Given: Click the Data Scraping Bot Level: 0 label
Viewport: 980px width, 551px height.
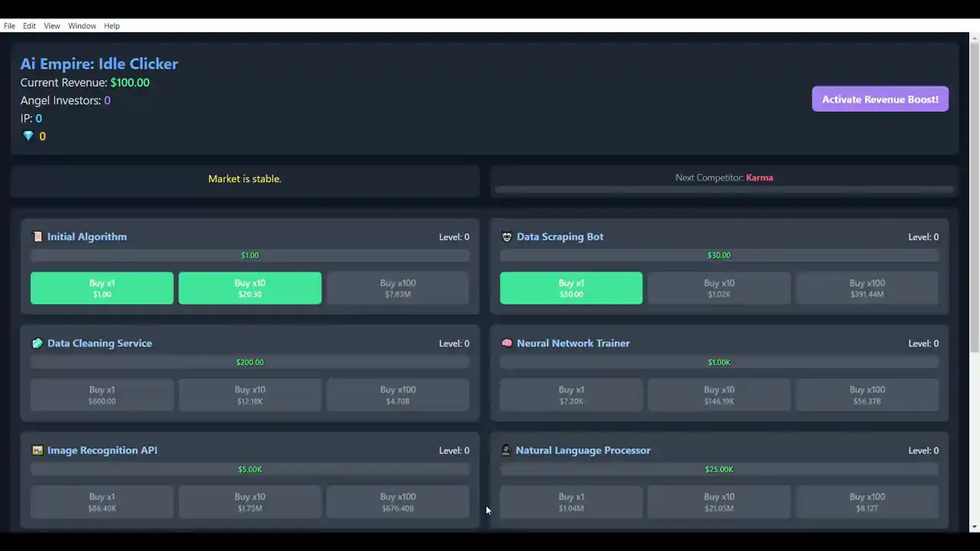Looking at the screenshot, I should tap(923, 237).
